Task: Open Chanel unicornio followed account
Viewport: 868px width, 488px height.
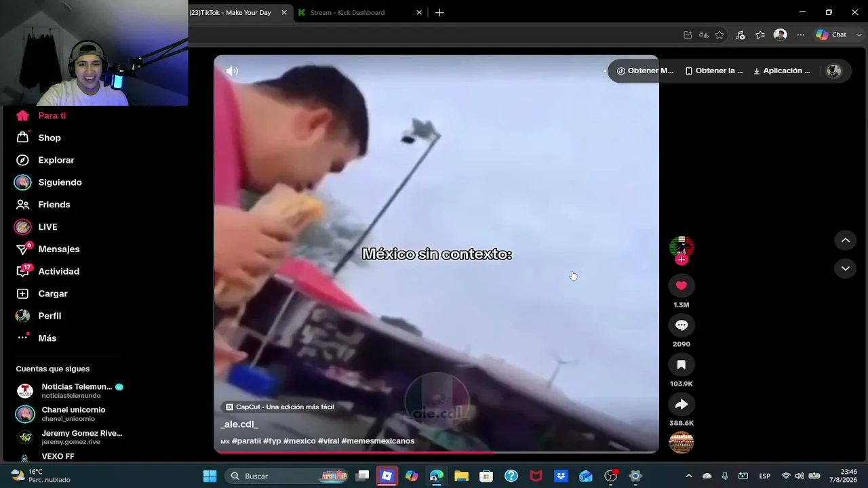Action: coord(61,413)
